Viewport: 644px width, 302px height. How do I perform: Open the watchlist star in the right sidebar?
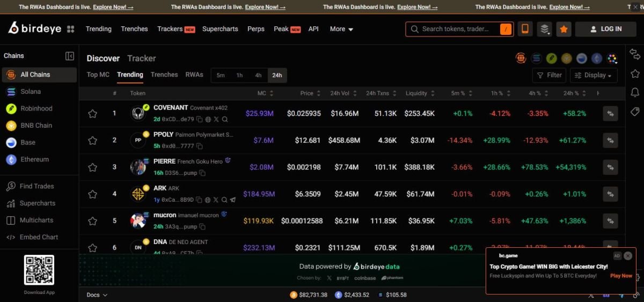635,73
